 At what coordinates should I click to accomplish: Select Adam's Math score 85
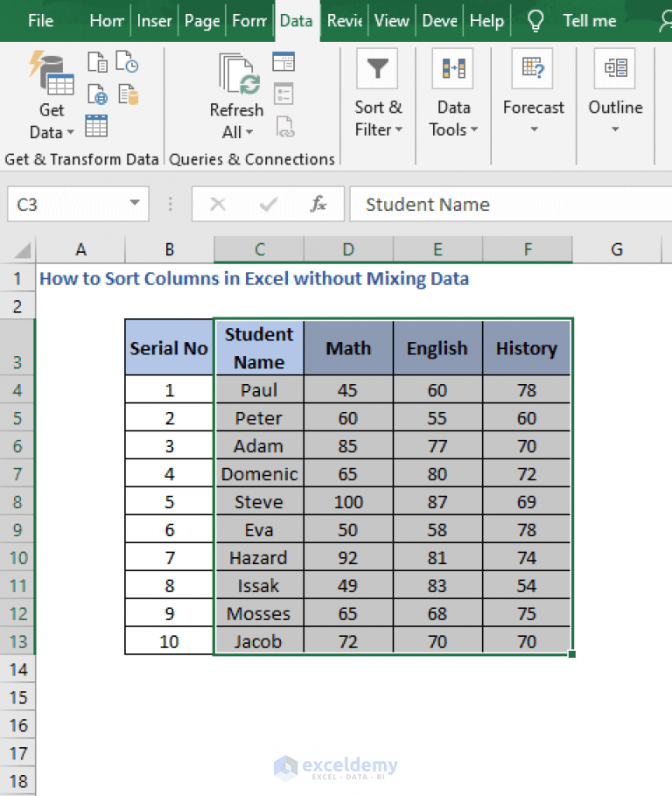tap(348, 446)
